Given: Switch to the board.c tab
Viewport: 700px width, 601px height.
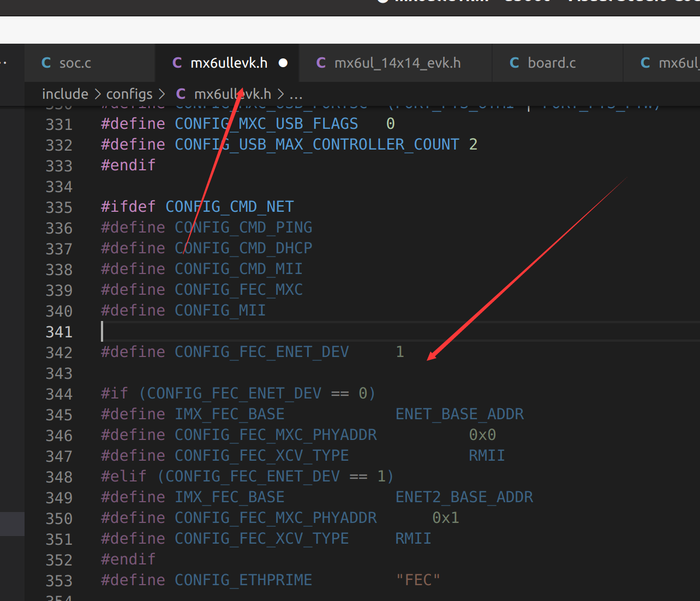Looking at the screenshot, I should pyautogui.click(x=552, y=63).
